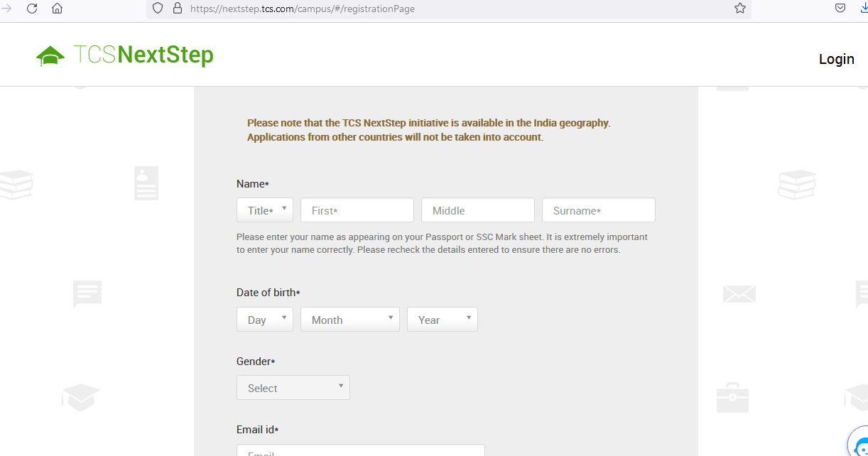868x456 pixels.
Task: Reload the page with the refresh icon
Action: 32,9
